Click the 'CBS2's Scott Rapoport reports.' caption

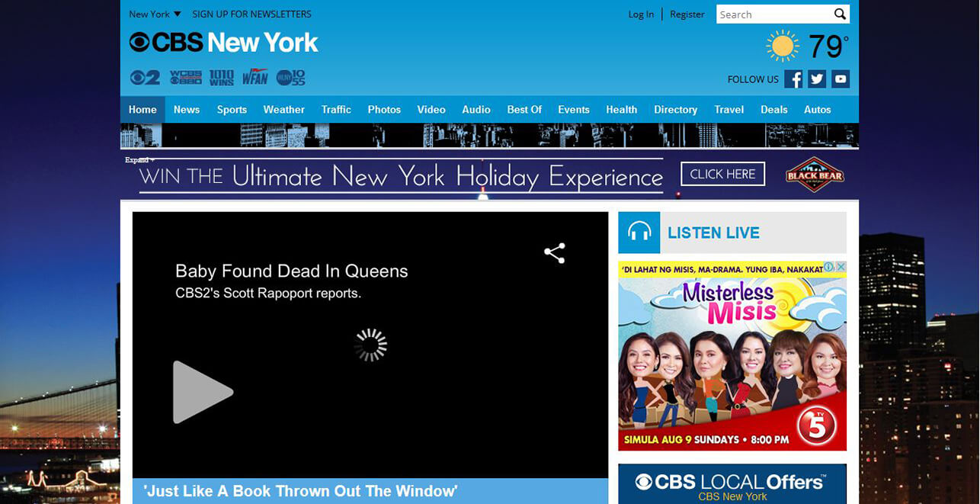coord(268,293)
